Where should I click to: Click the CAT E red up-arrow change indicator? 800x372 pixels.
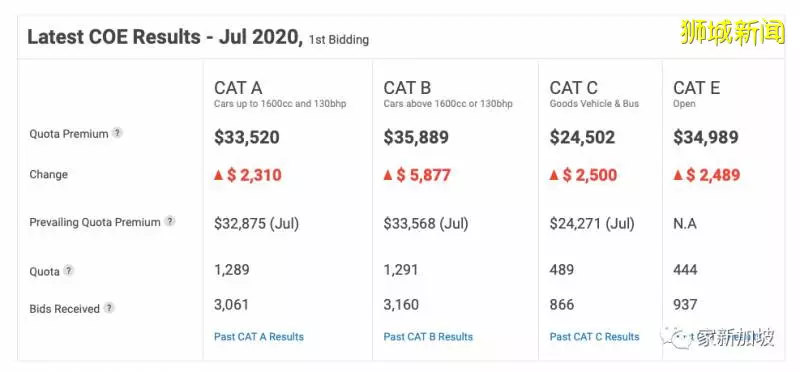pyautogui.click(x=678, y=175)
